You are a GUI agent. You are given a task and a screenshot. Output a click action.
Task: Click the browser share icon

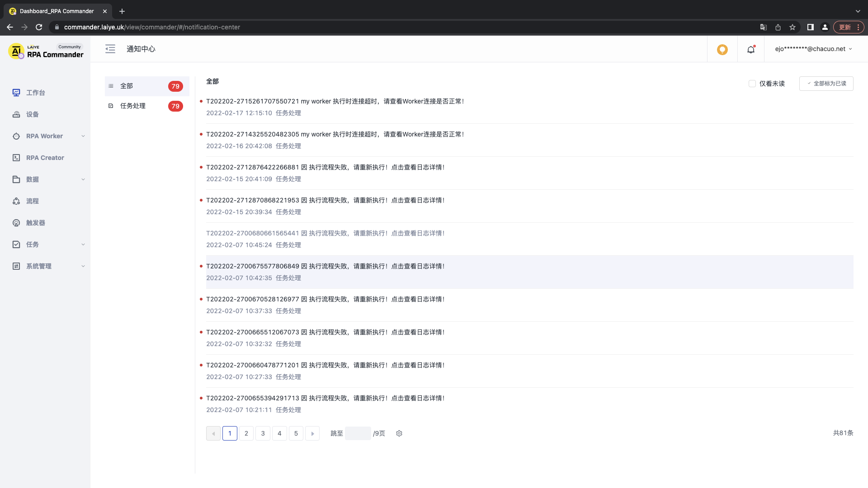778,27
